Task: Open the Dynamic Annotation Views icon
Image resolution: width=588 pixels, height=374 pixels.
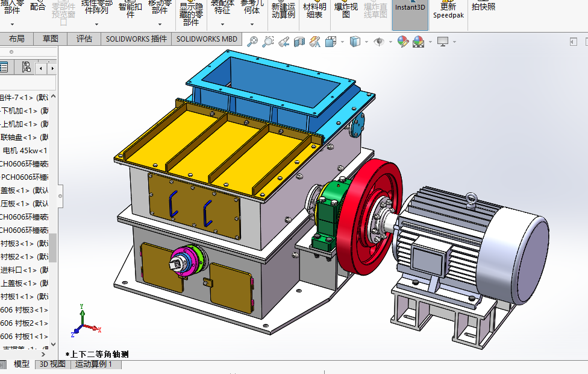Action: tap(314, 41)
